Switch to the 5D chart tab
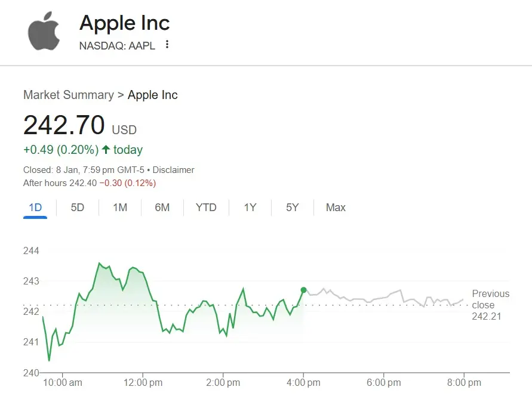Image resolution: width=532 pixels, height=396 pixels. point(78,208)
